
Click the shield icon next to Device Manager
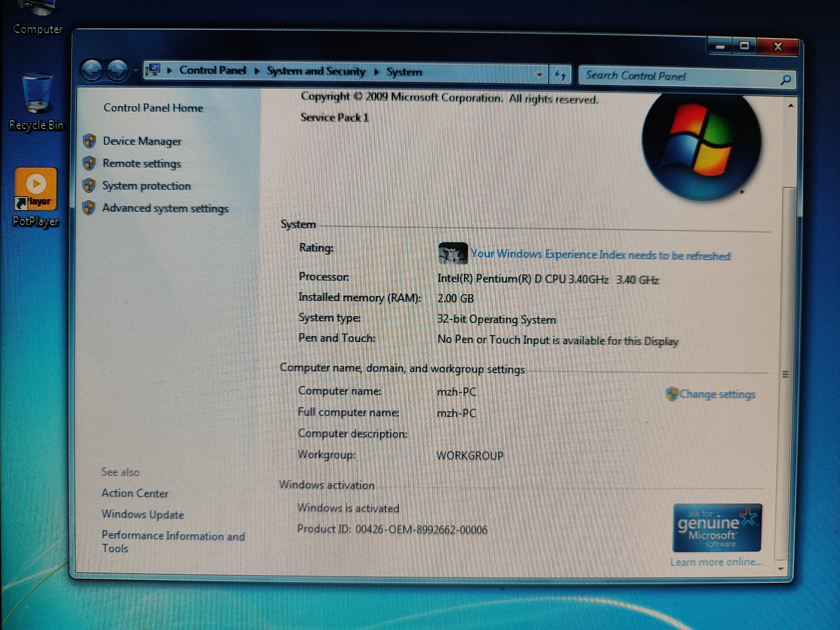89,141
